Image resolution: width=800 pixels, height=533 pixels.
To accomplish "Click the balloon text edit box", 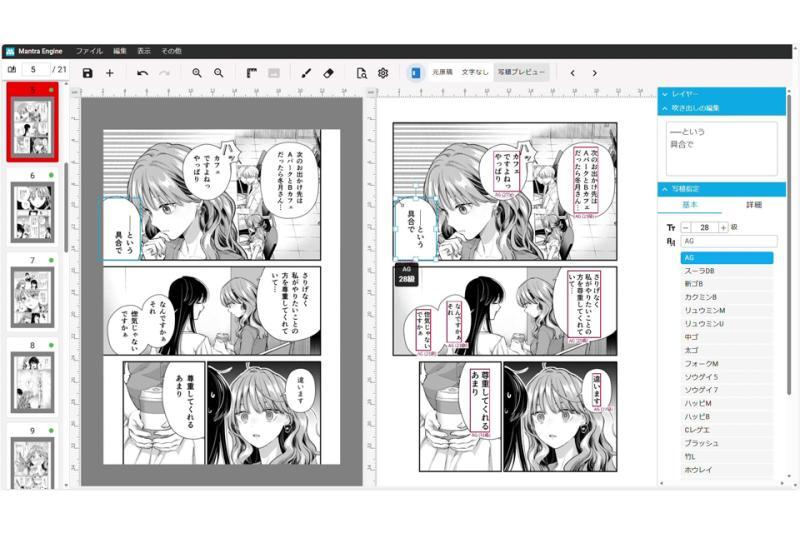I will (721, 148).
